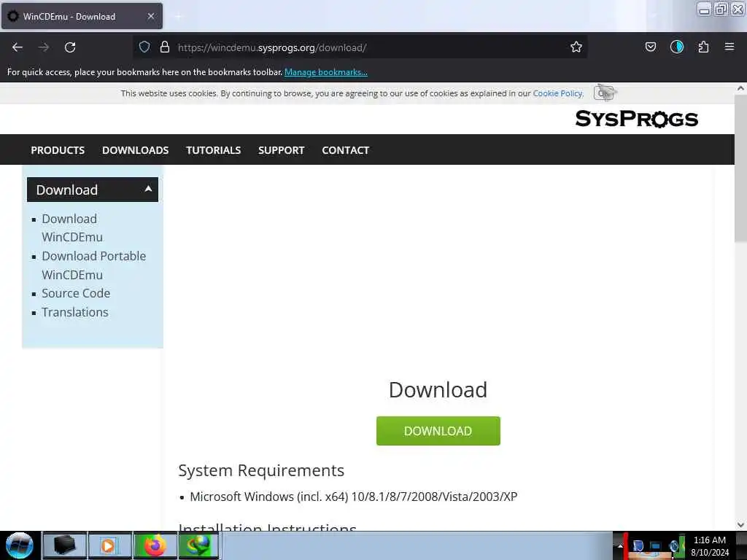
Task: Collapse the Download sidebar section arrow
Action: [148, 189]
